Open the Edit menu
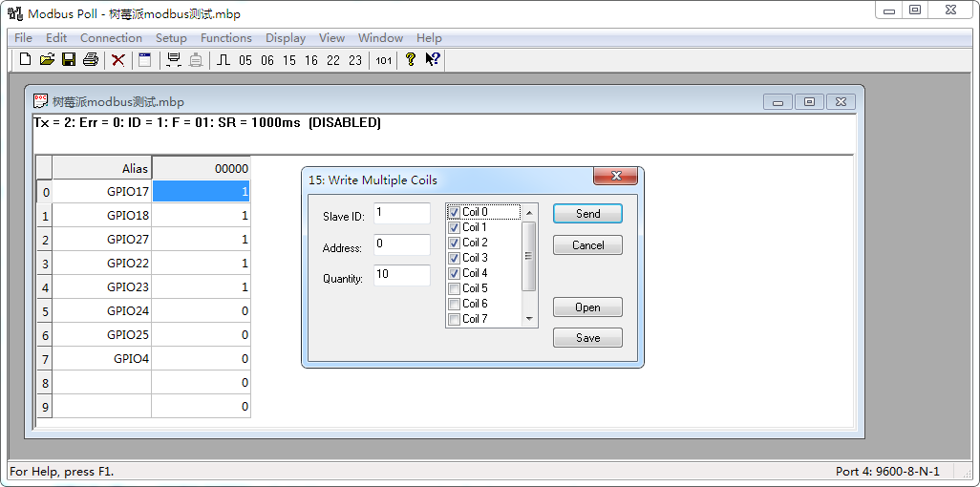This screenshot has height=487, width=980. point(56,37)
